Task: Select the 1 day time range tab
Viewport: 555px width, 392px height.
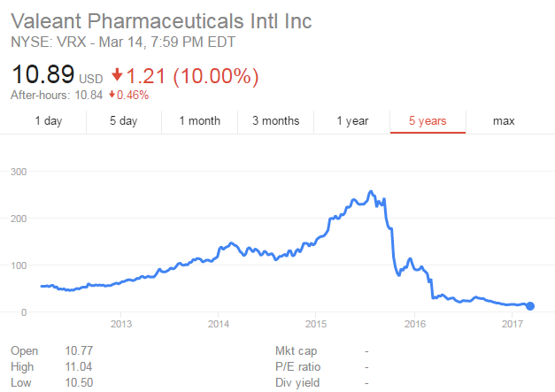Action: click(49, 121)
